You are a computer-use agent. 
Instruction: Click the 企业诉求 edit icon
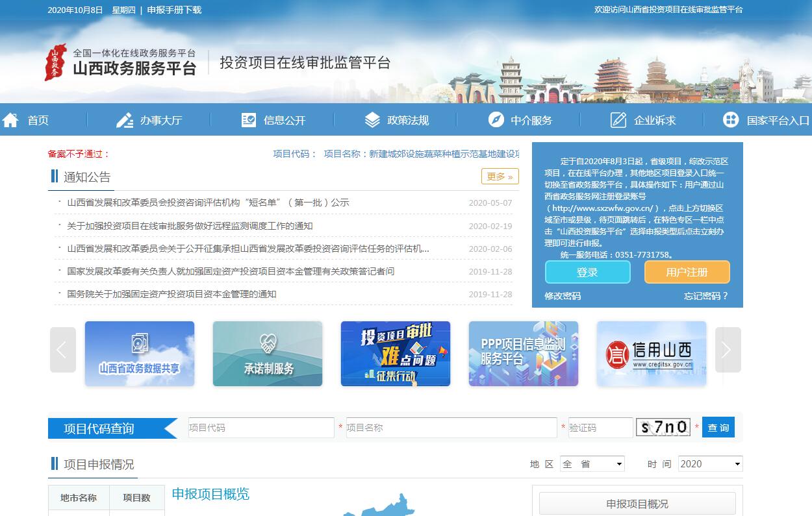tap(618, 120)
